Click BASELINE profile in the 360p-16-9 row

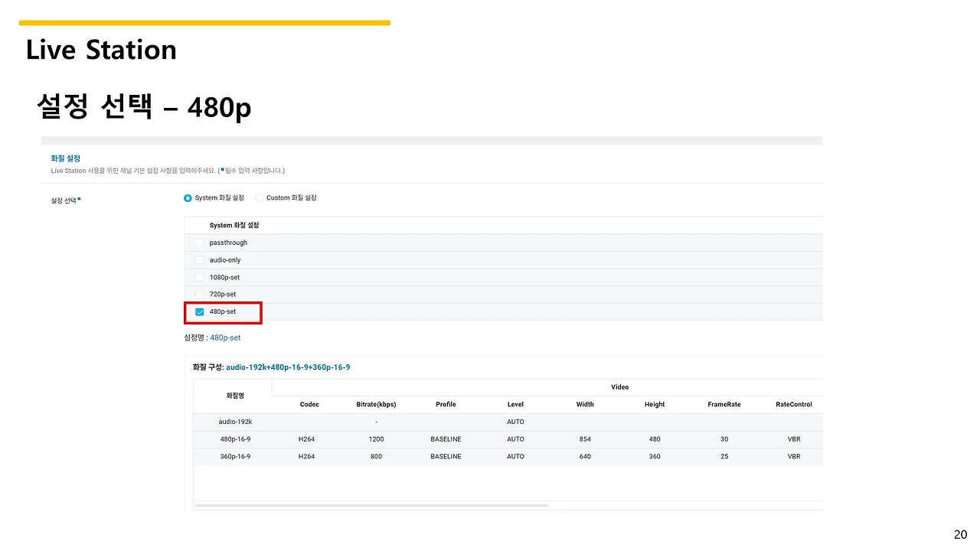click(446, 457)
